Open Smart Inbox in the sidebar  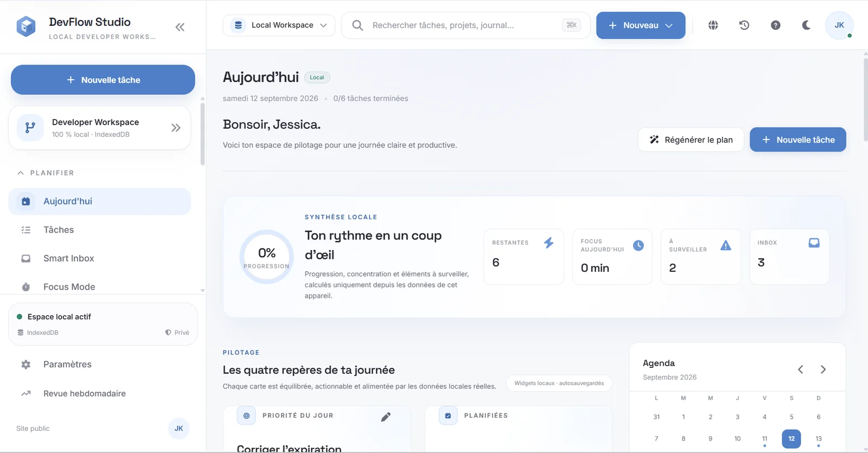click(x=100, y=259)
